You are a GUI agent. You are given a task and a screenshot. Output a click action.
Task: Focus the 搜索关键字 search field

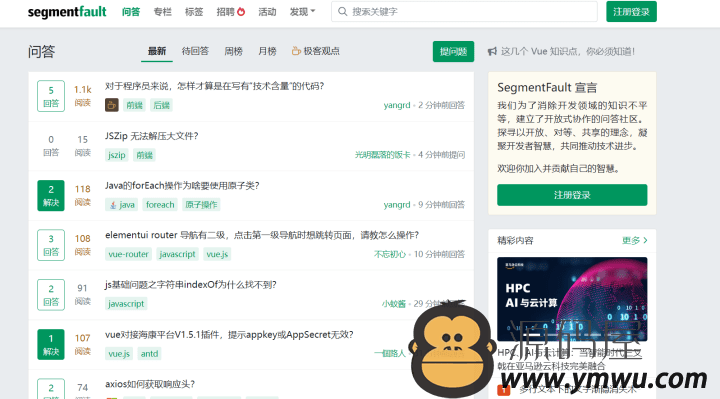464,11
